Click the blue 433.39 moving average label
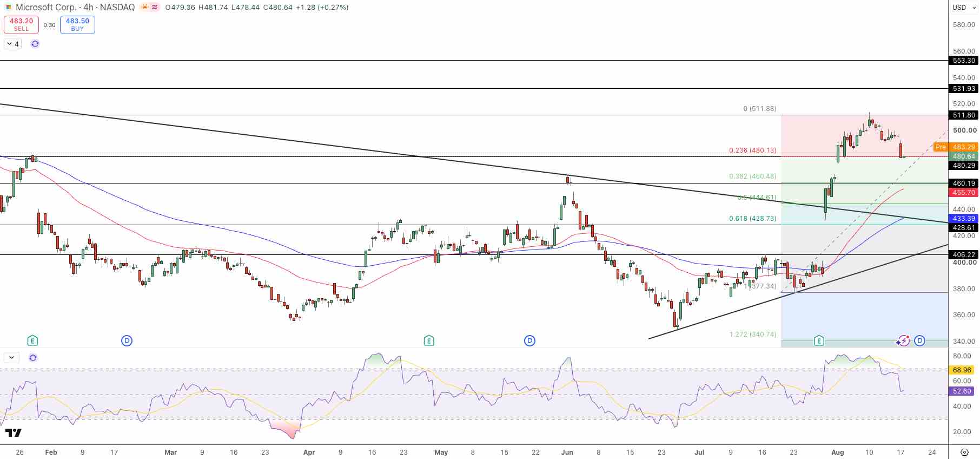Image resolution: width=980 pixels, height=459 pixels. click(x=964, y=219)
